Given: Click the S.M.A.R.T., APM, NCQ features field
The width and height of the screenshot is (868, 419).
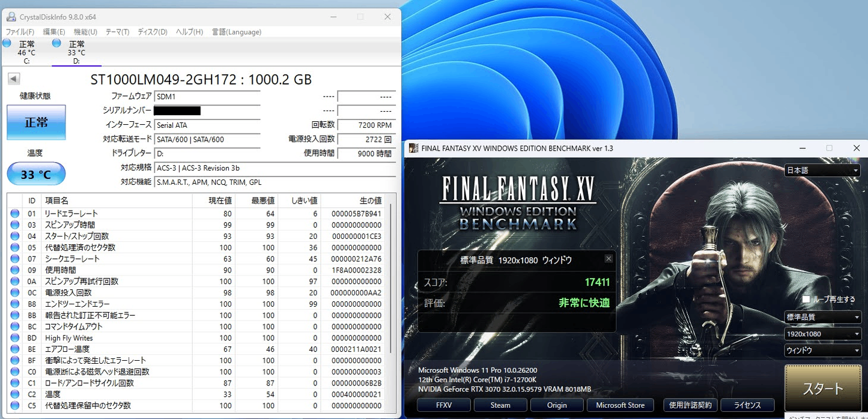Looking at the screenshot, I should click(275, 182).
